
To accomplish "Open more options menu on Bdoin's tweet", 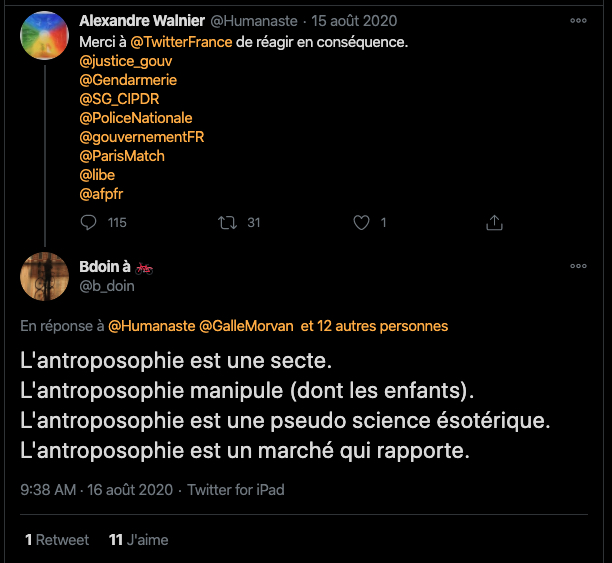I will [578, 266].
